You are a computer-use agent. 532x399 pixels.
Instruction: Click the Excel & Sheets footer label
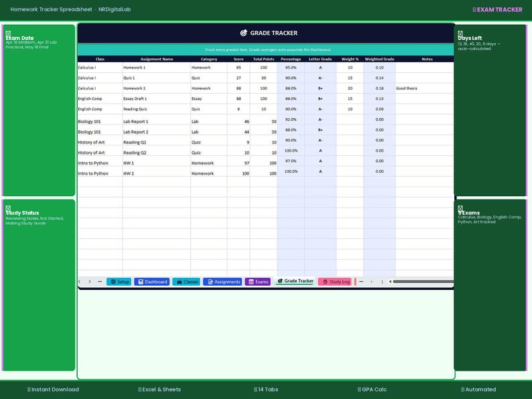click(159, 390)
